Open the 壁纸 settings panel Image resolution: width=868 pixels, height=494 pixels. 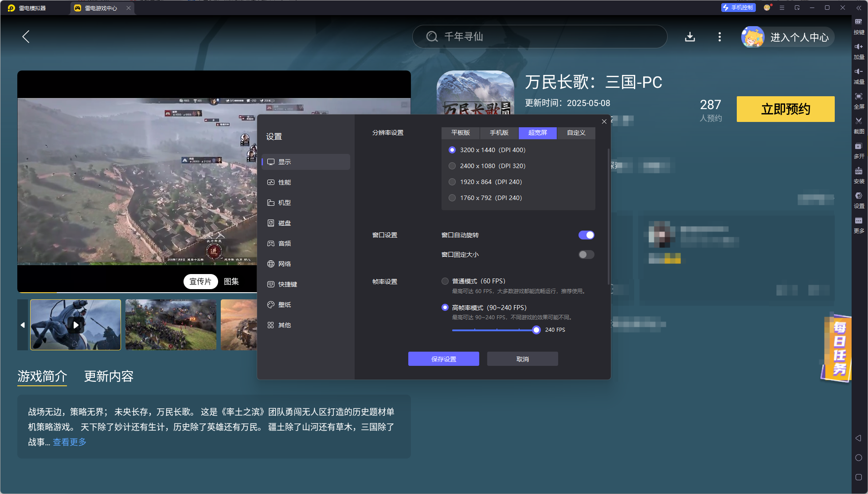pos(284,305)
